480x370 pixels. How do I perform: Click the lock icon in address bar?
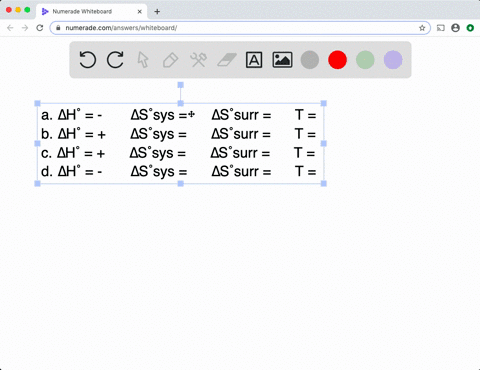58,28
